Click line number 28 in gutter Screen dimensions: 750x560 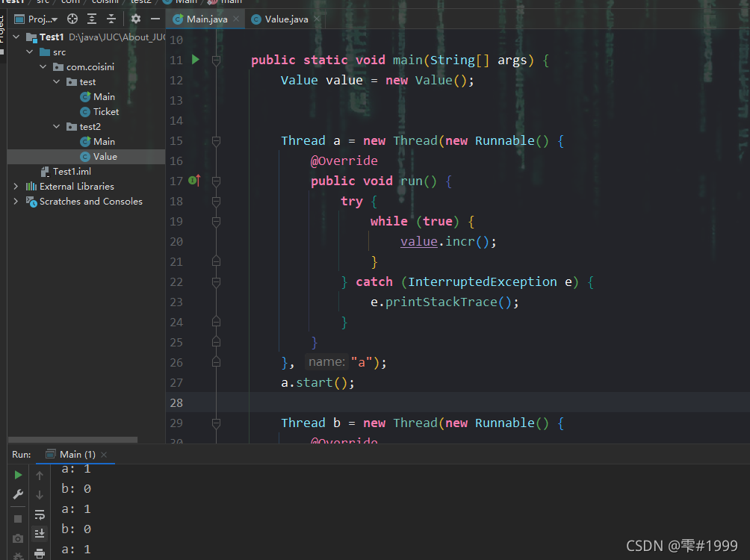[176, 403]
